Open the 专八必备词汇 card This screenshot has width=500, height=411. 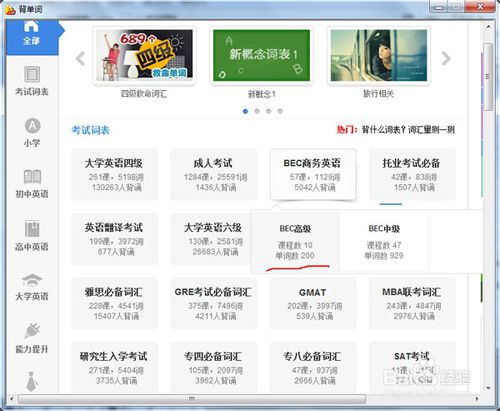tap(313, 367)
